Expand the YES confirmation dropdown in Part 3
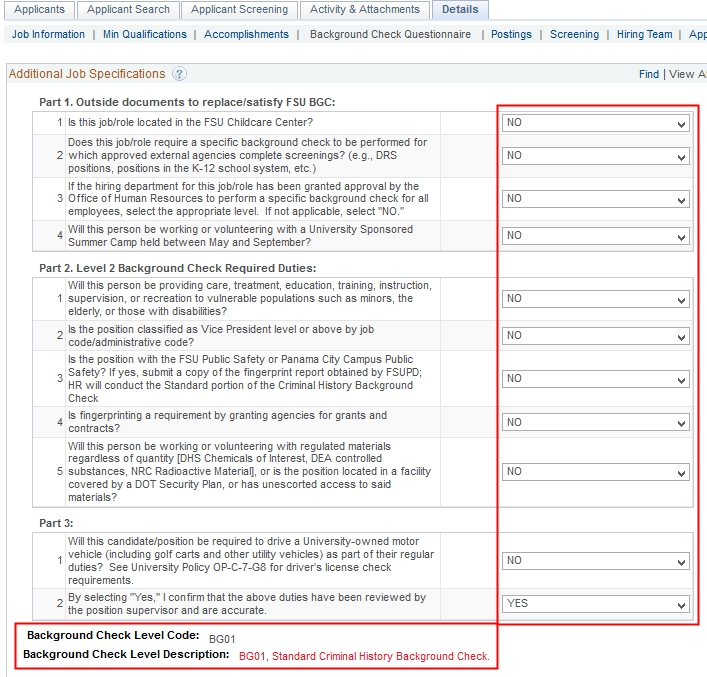Viewport: 707px width, 677px height. point(595,605)
